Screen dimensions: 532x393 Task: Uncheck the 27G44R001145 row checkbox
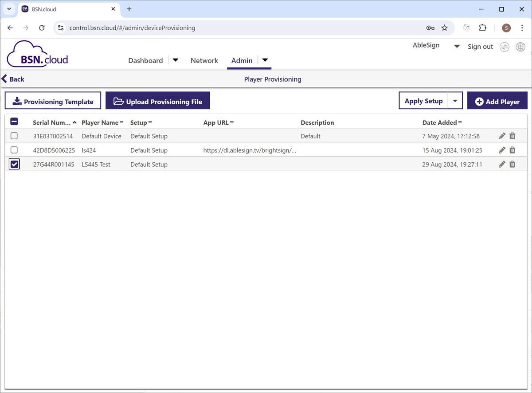coord(14,164)
